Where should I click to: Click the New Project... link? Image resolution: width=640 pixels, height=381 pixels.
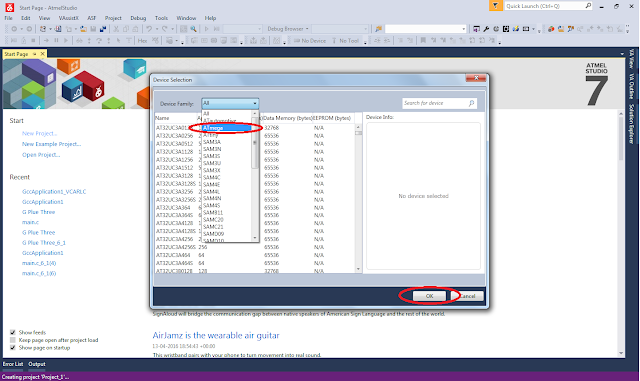click(39, 134)
